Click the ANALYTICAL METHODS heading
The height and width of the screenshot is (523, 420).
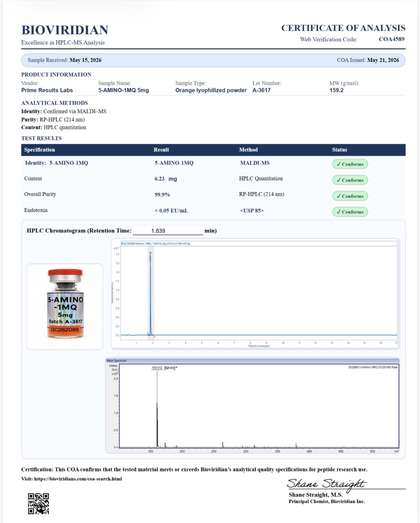pyautogui.click(x=54, y=103)
